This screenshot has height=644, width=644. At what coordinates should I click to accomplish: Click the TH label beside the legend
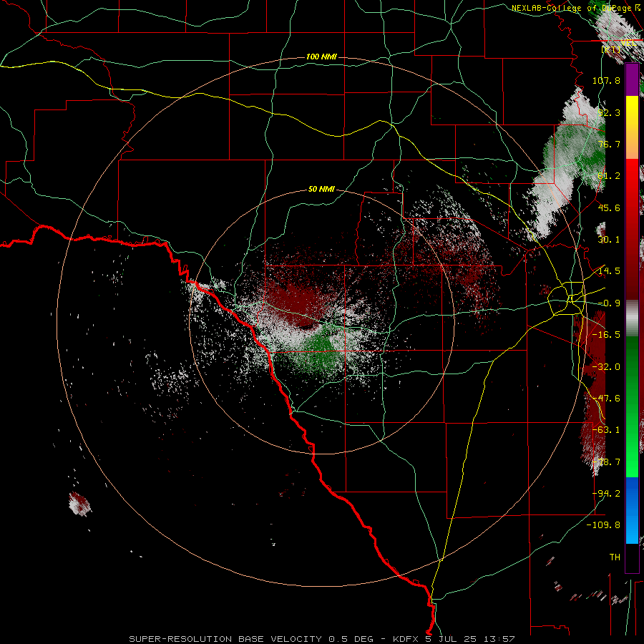tap(615, 557)
